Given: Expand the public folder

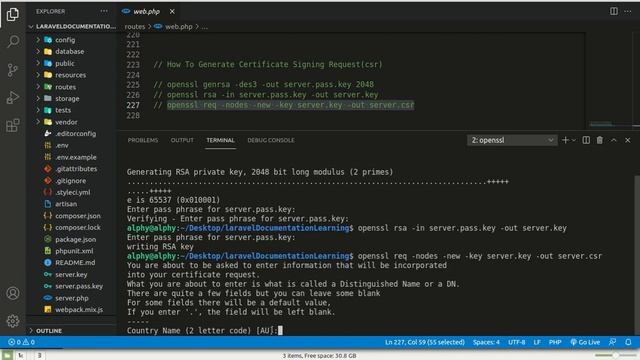Looking at the screenshot, I should [x=64, y=63].
